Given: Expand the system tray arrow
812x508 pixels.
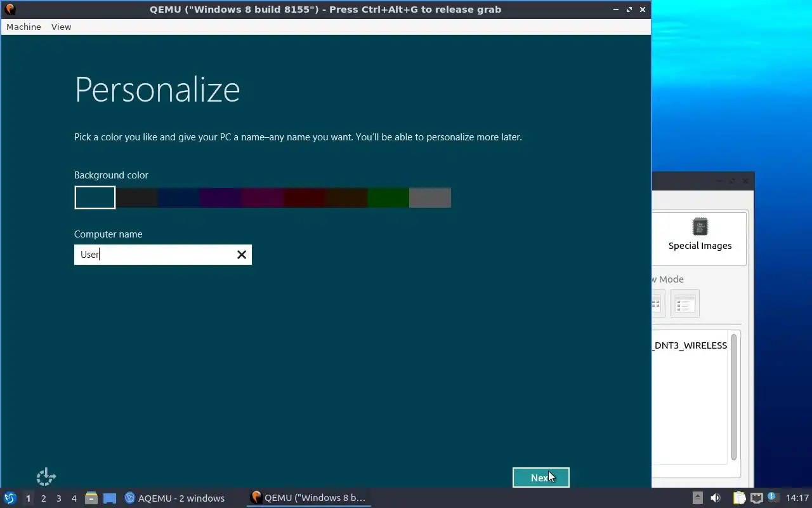Looking at the screenshot, I should 697,498.
